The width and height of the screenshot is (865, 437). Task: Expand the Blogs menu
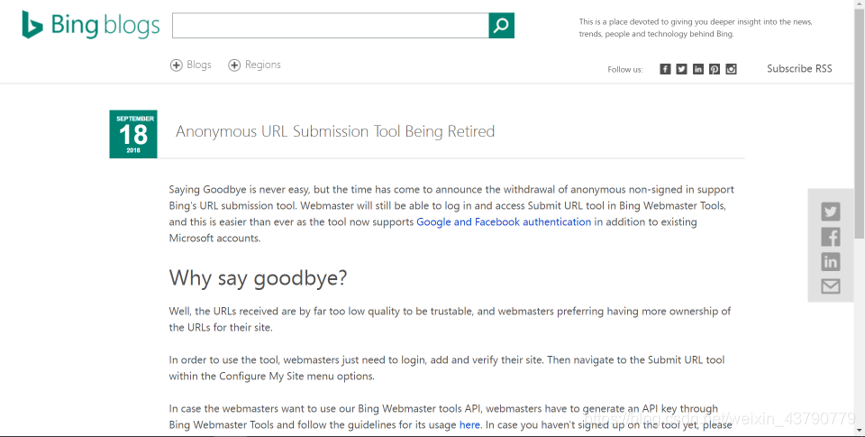pos(191,65)
